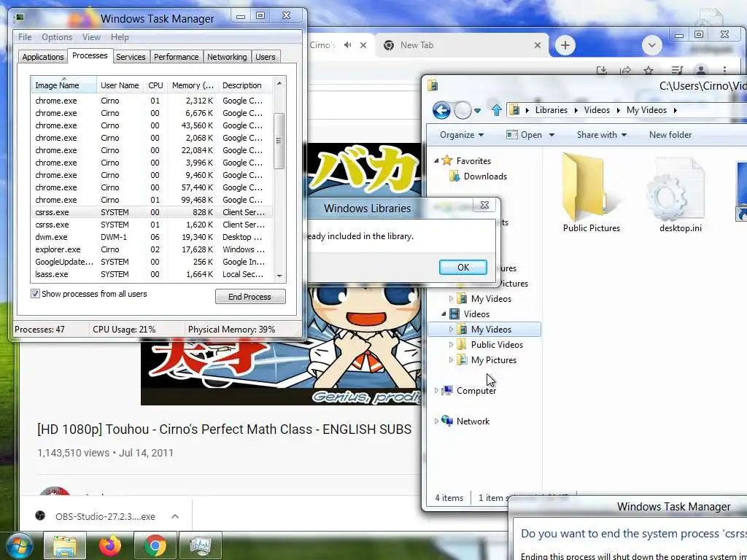Click the muted speaker icon on Cirno's tab
Viewport: 747px width, 560px height.
[x=348, y=45]
